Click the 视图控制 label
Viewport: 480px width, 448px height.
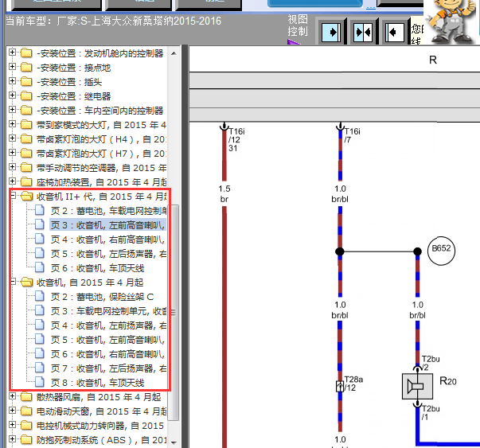298,25
